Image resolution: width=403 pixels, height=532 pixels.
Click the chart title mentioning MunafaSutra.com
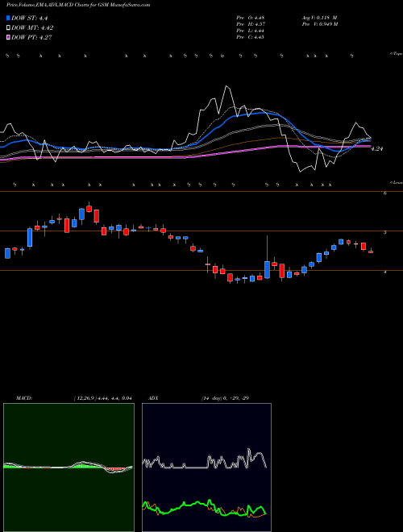pos(78,5)
